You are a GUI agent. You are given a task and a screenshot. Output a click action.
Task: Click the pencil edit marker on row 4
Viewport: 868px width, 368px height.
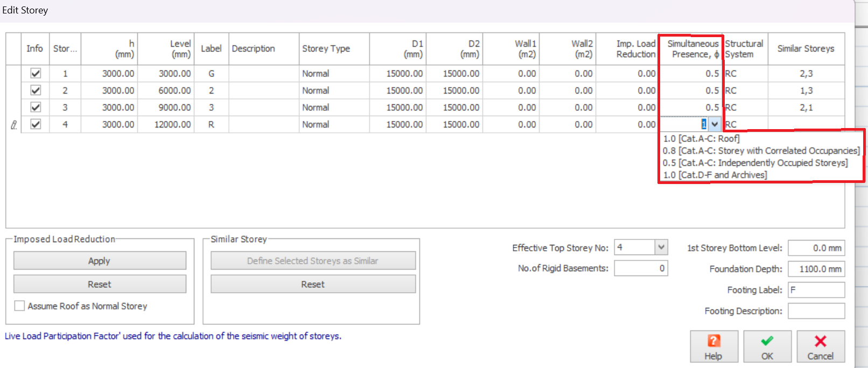pos(14,125)
